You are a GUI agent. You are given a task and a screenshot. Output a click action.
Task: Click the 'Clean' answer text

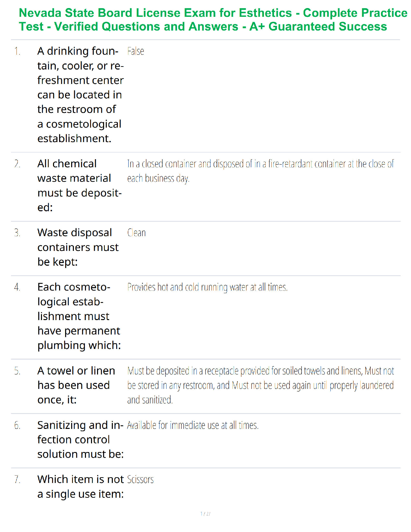coord(137,233)
